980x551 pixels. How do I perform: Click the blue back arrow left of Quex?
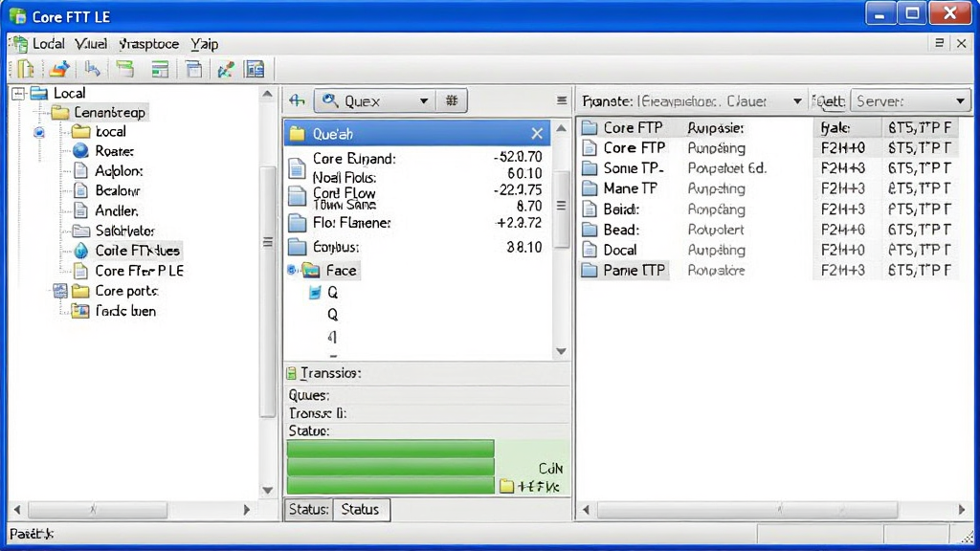pyautogui.click(x=297, y=100)
